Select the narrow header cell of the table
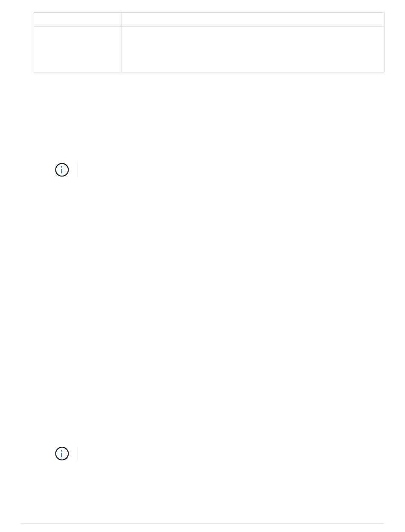 tap(78, 20)
